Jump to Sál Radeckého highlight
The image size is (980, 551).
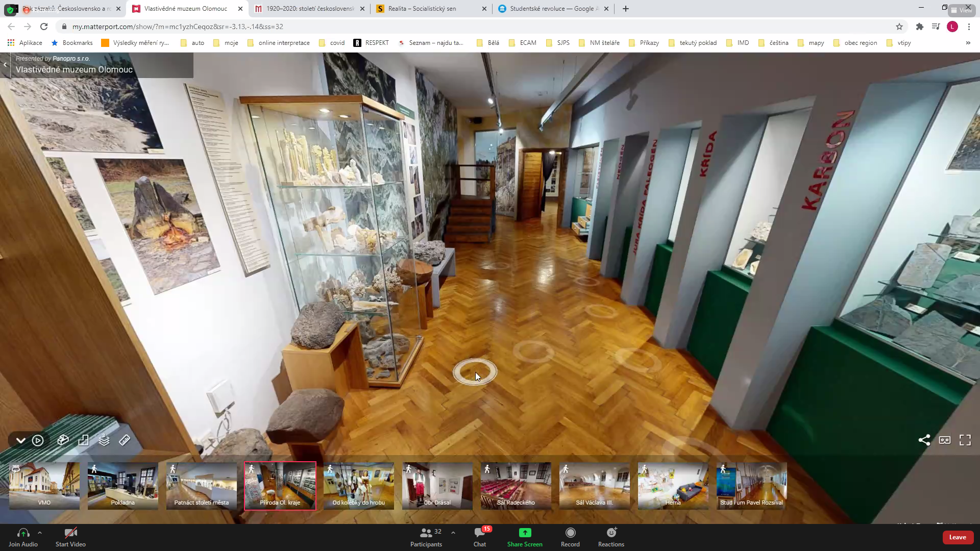click(x=516, y=486)
